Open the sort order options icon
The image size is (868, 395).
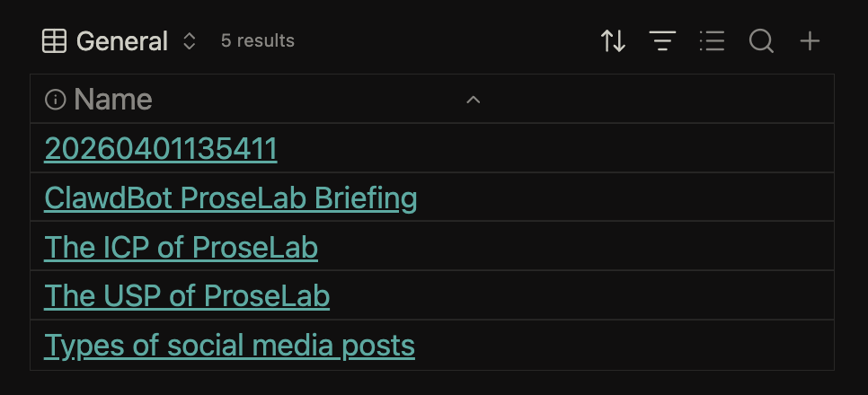tap(614, 41)
